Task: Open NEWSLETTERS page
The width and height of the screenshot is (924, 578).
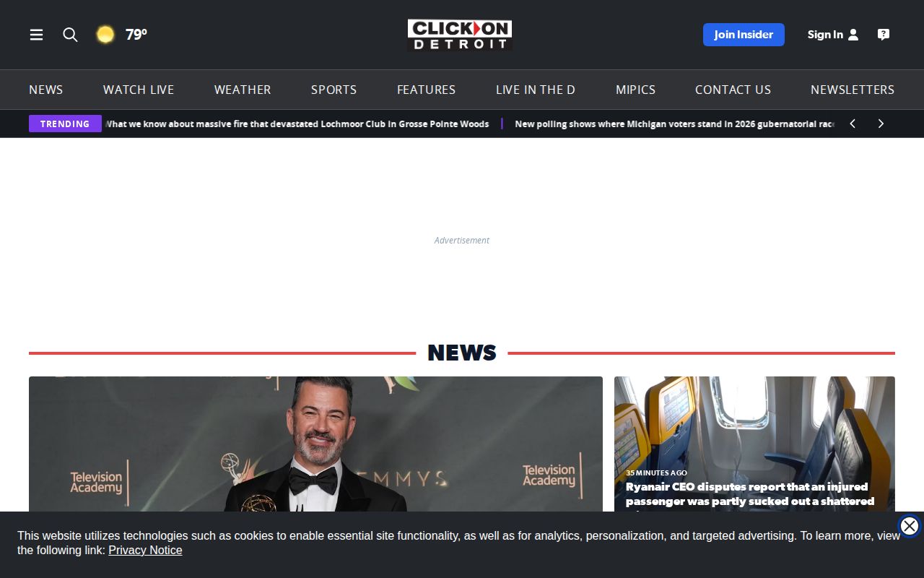Action: [853, 90]
